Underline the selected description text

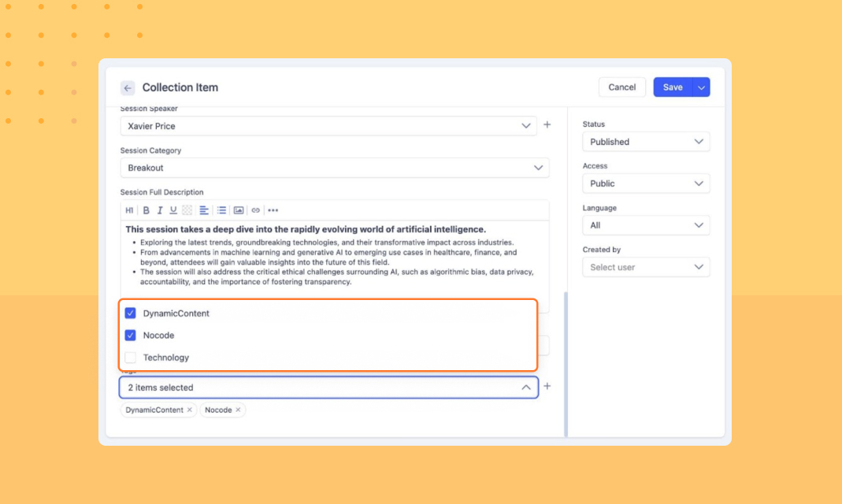173,210
